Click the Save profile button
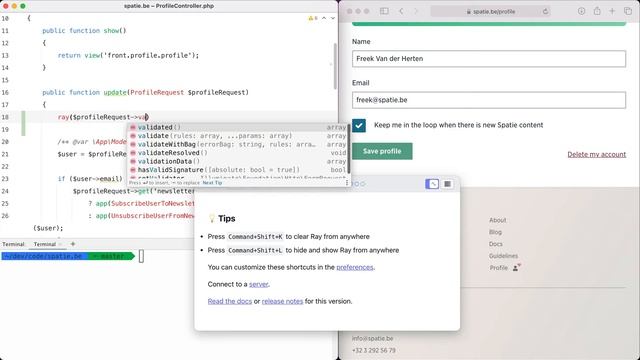Screen dimensions: 640x360 [x=382, y=151]
